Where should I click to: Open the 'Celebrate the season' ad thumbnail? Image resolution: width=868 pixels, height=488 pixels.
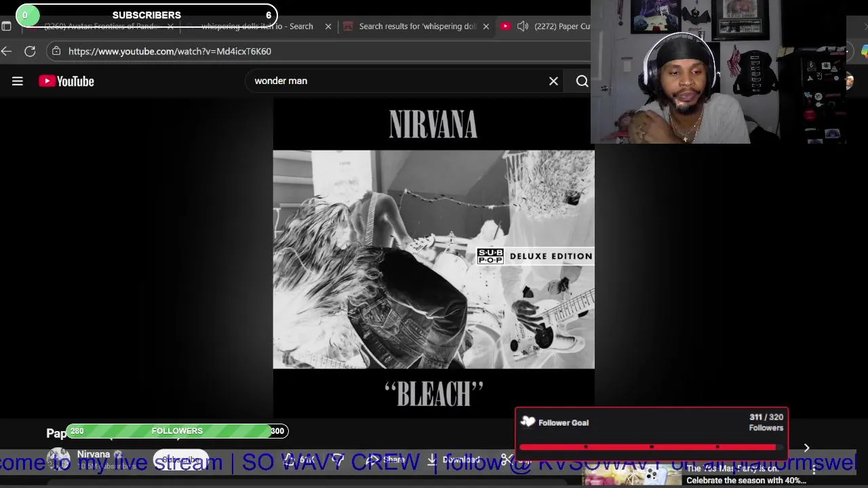click(x=632, y=476)
